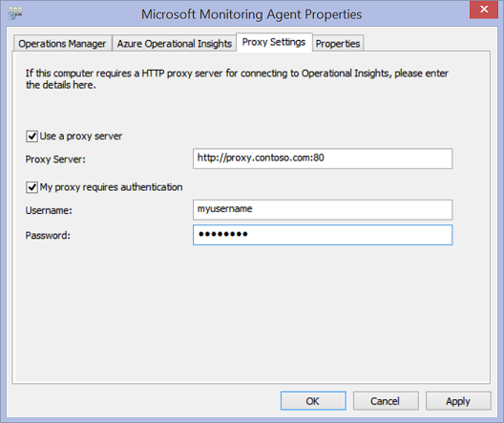The width and height of the screenshot is (504, 423).
Task: Click the OK button
Action: 313,401
